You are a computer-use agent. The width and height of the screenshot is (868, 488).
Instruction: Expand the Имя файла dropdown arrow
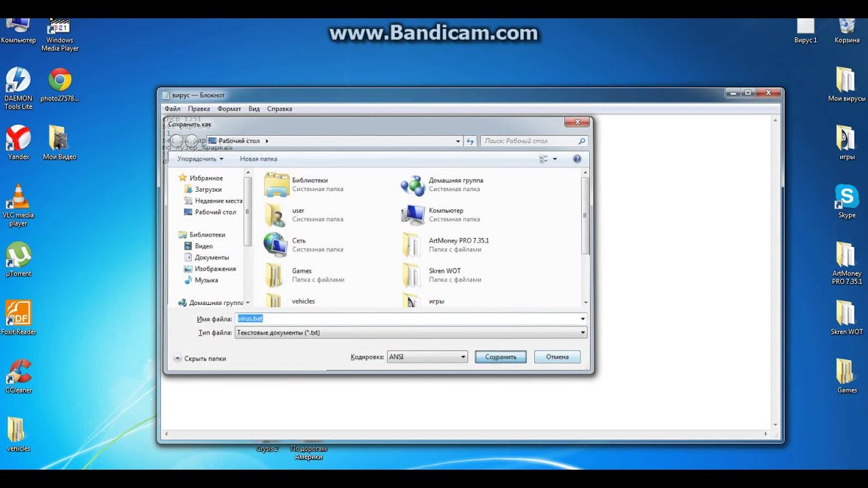click(x=583, y=319)
